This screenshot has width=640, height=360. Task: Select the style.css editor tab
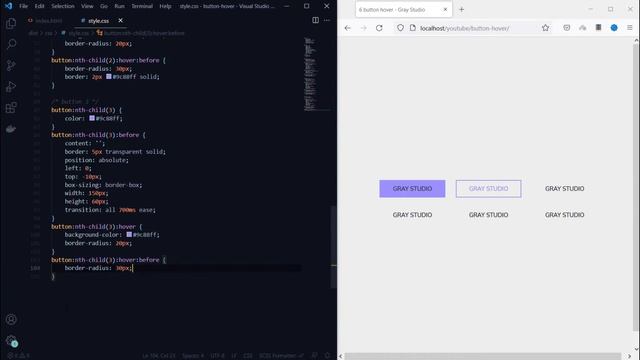click(98, 20)
